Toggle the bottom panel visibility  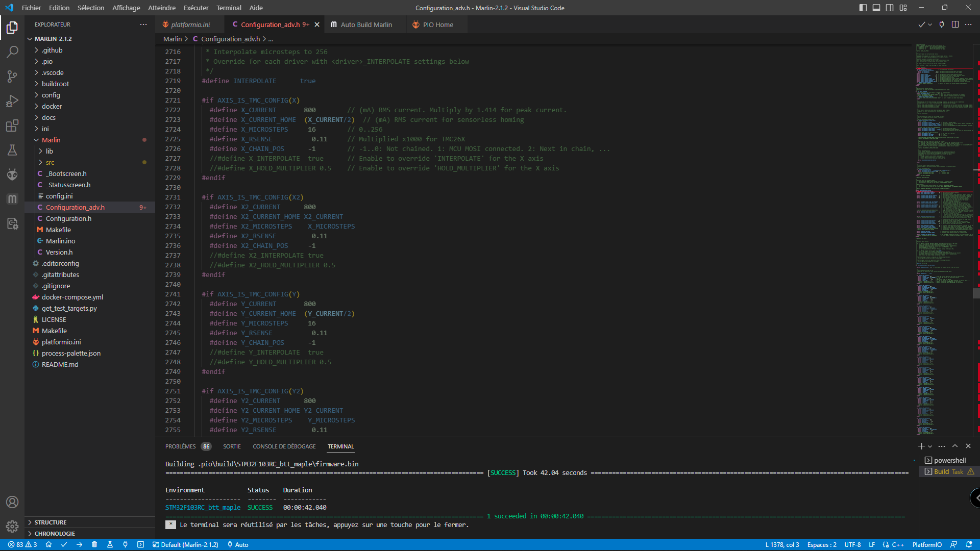click(x=876, y=8)
